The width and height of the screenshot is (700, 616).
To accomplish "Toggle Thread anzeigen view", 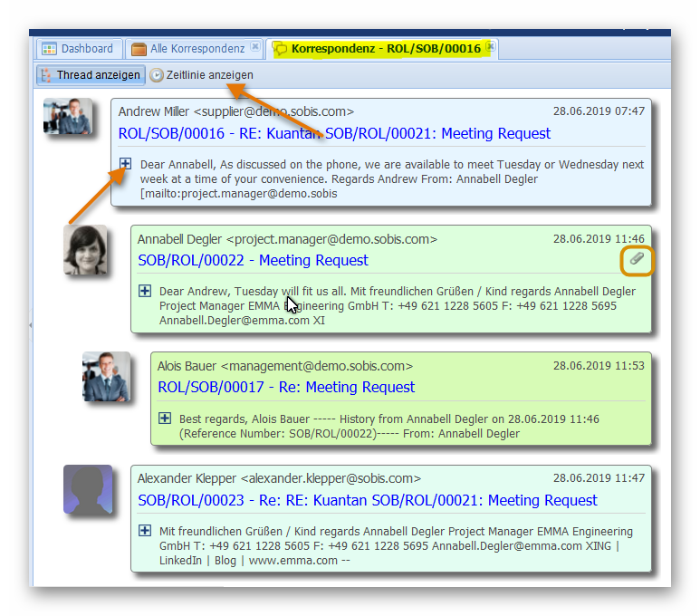I will tap(90, 75).
